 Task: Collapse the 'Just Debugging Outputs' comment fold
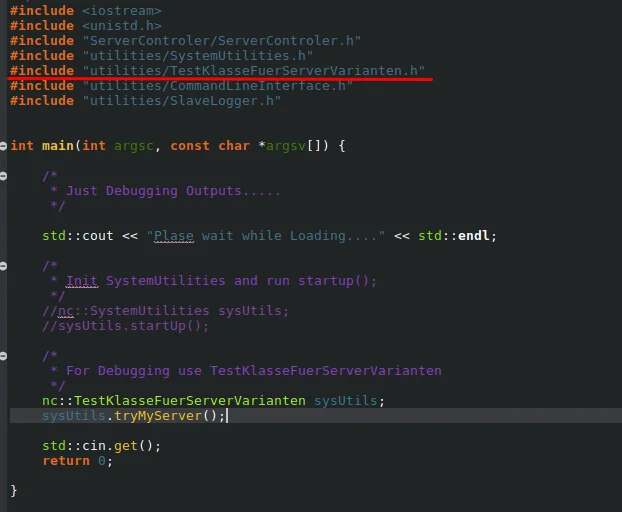[3, 176]
